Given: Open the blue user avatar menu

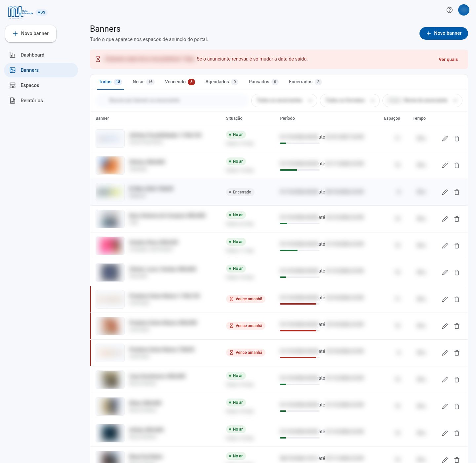Looking at the screenshot, I should [x=464, y=10].
